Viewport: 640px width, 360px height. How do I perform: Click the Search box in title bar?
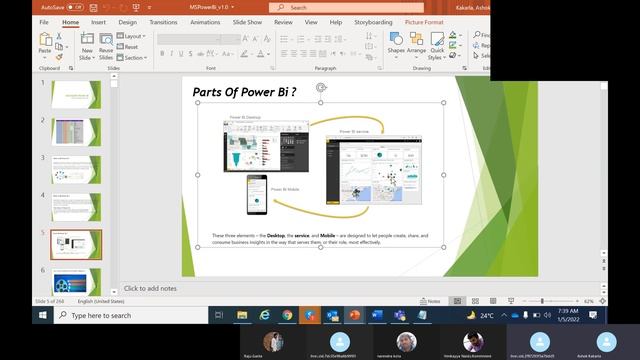point(346,7)
